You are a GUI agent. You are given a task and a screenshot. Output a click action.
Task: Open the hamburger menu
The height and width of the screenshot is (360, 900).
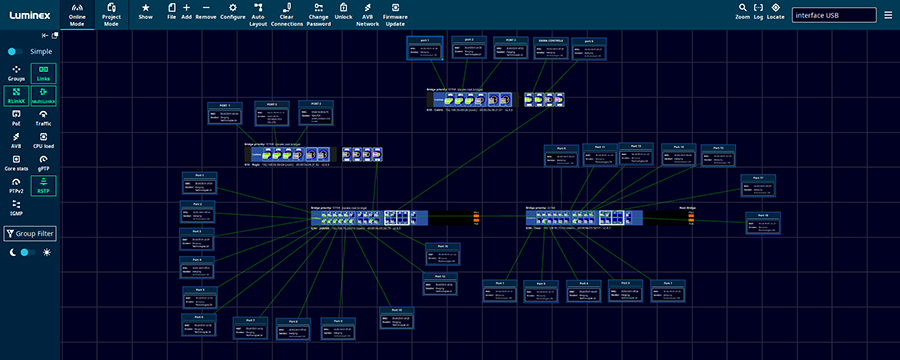click(x=888, y=16)
